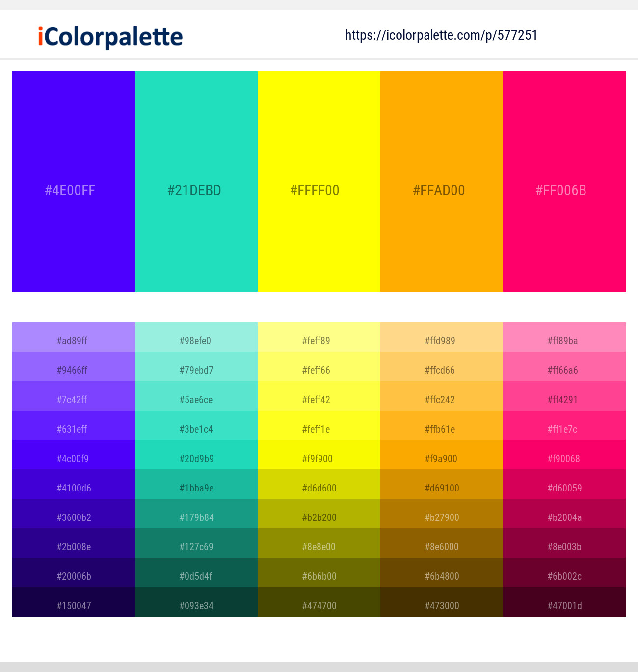638x672 pixels.
Task: Click the #f90068 mid pink shade
Action: coord(564,458)
